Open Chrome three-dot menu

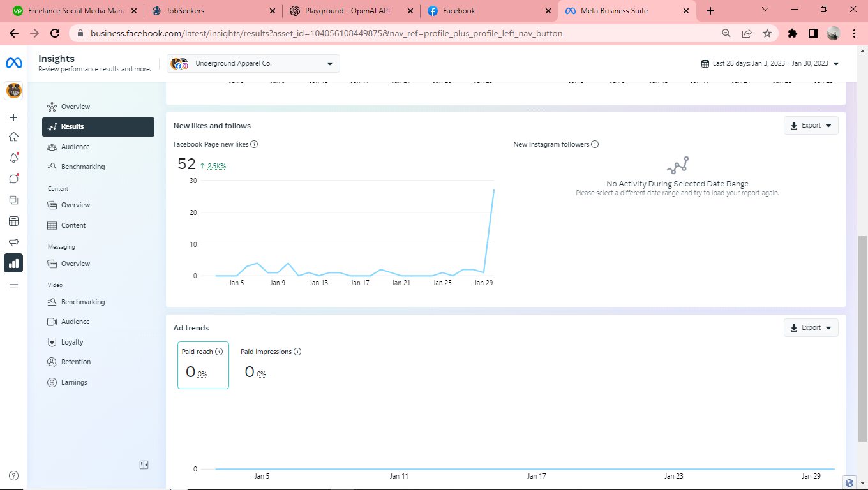(x=854, y=33)
